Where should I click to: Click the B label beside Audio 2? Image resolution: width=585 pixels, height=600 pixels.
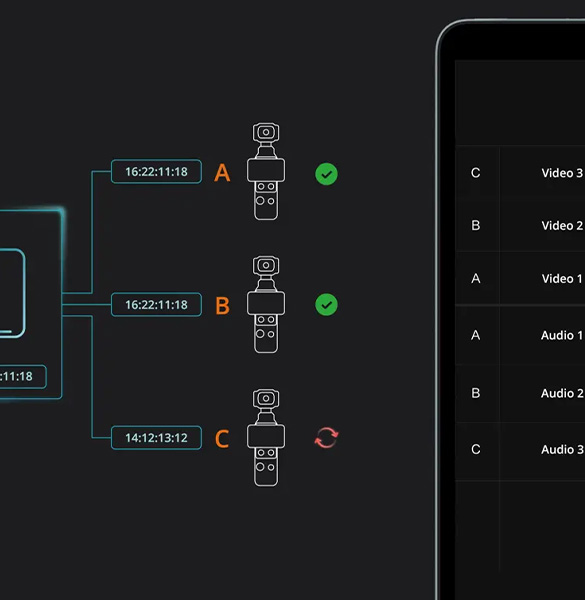click(476, 393)
